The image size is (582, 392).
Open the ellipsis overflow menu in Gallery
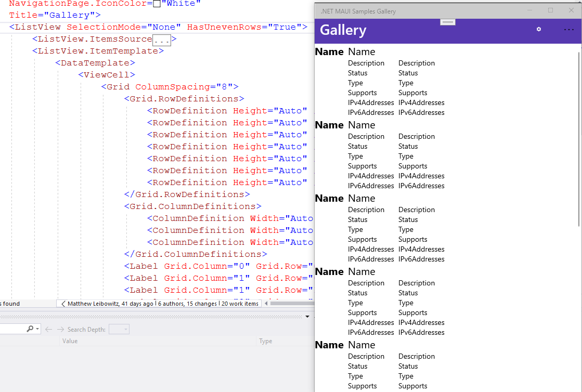568,30
